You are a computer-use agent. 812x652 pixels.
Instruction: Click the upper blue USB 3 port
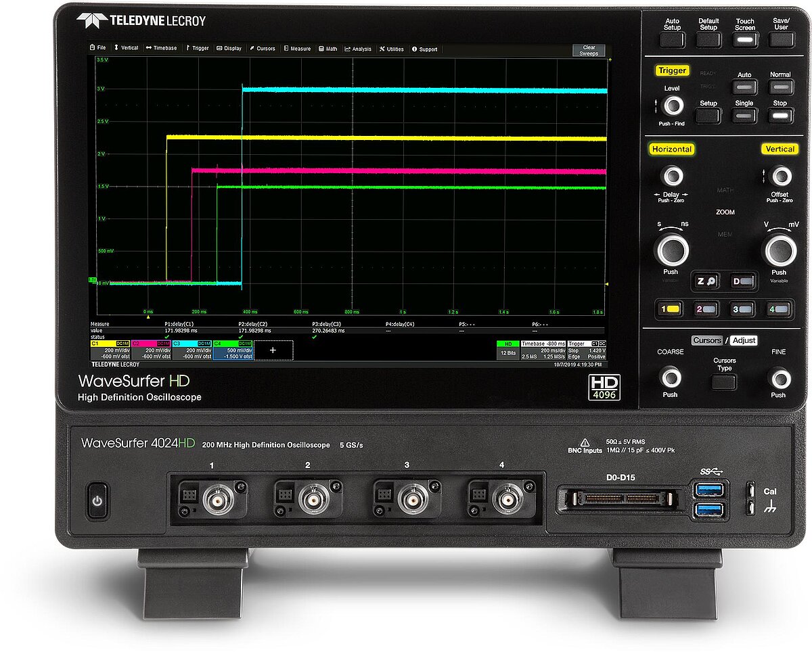pos(708,489)
